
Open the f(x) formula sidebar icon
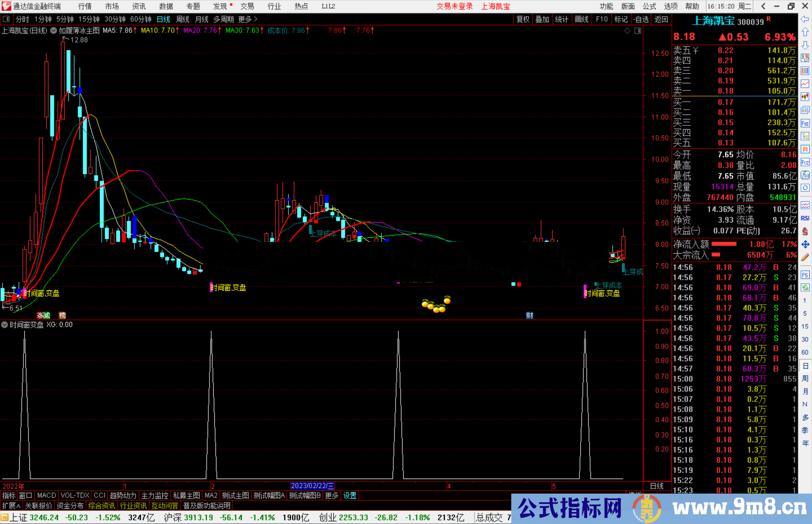coord(805,175)
